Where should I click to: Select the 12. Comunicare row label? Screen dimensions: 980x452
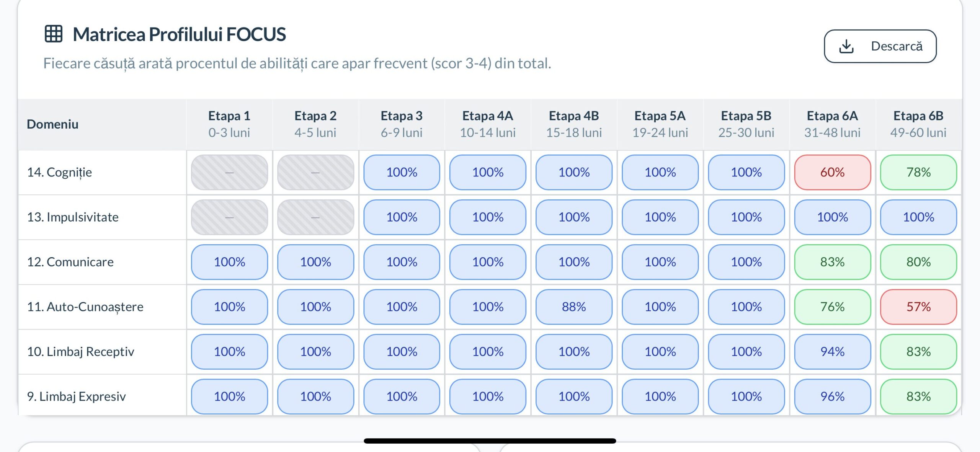tap(70, 262)
